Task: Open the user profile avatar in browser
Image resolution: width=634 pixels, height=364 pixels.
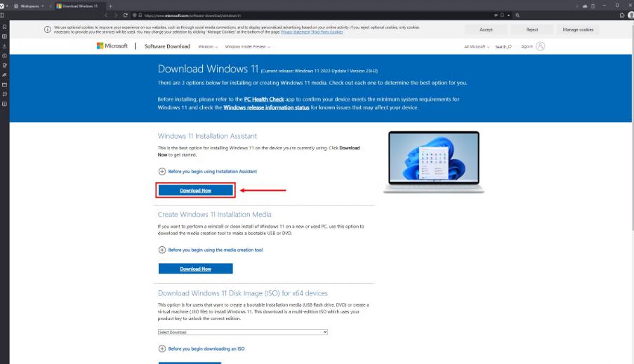Action: 630,15
